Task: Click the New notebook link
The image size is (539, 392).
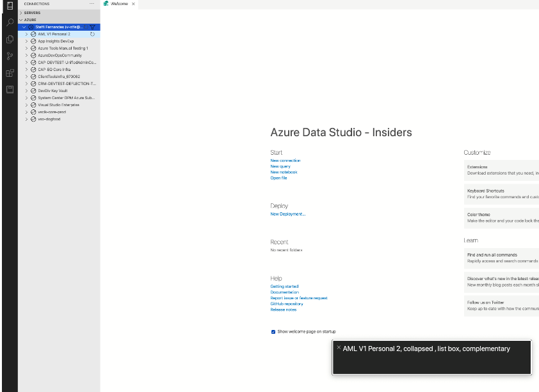Action: click(284, 172)
